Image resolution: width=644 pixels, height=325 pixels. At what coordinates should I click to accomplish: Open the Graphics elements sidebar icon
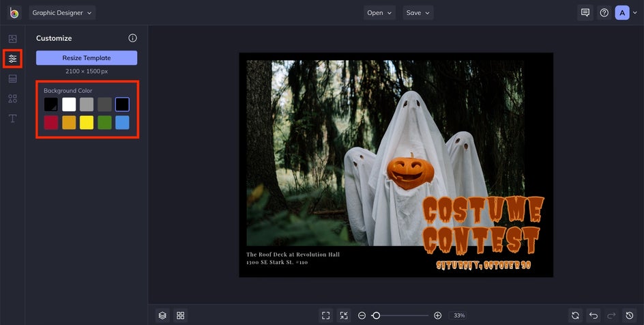12,99
